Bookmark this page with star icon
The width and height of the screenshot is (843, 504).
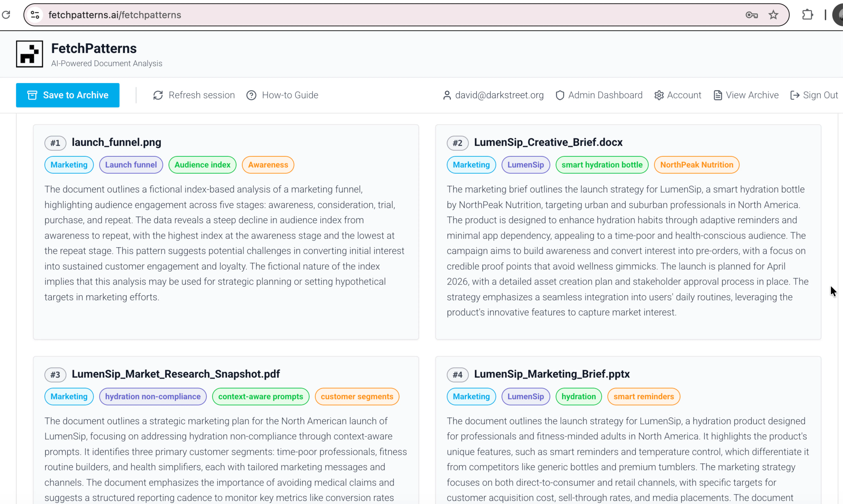(773, 15)
